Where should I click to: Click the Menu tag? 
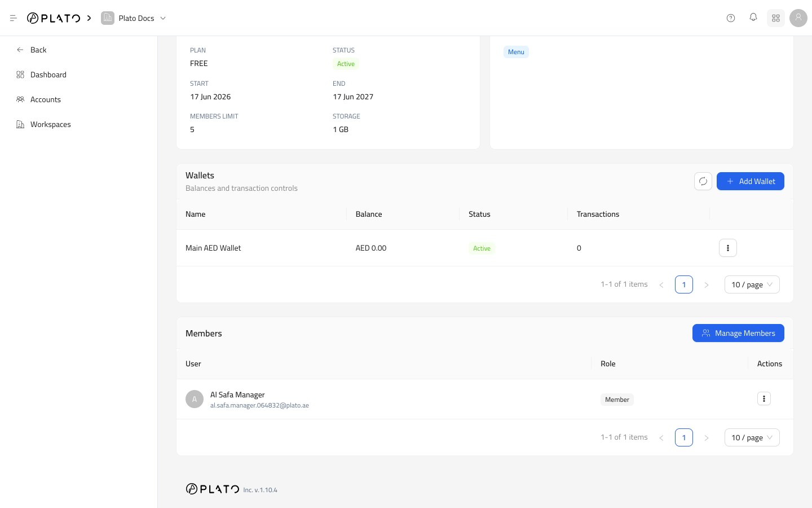point(516,52)
